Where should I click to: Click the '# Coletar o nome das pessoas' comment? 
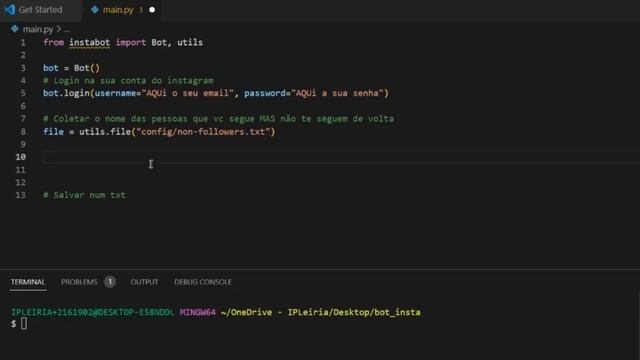(218, 119)
